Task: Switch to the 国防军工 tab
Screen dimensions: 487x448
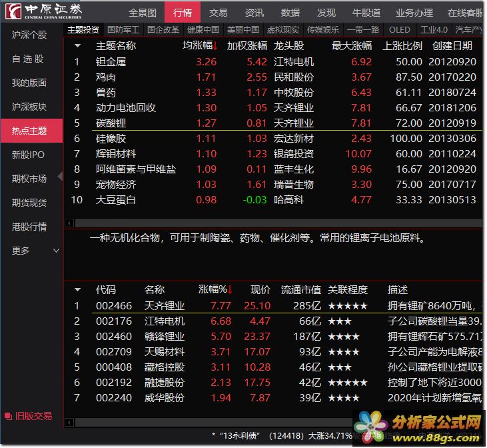Action: [123, 30]
